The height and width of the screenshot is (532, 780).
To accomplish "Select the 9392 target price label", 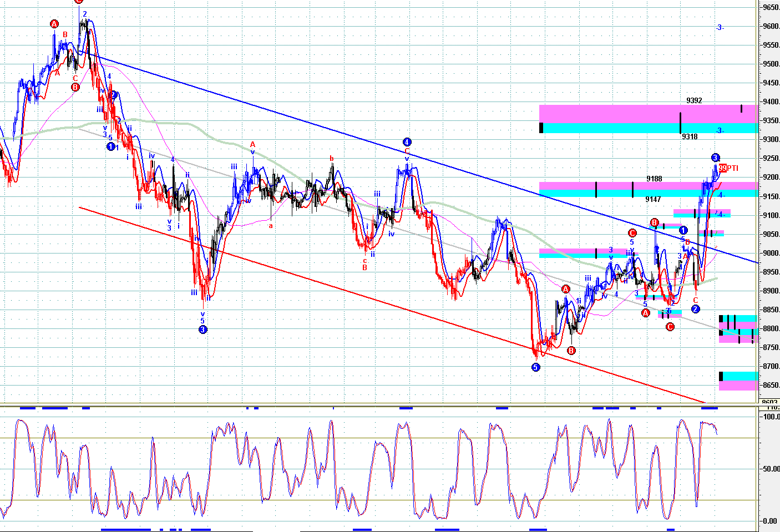I will [694, 101].
